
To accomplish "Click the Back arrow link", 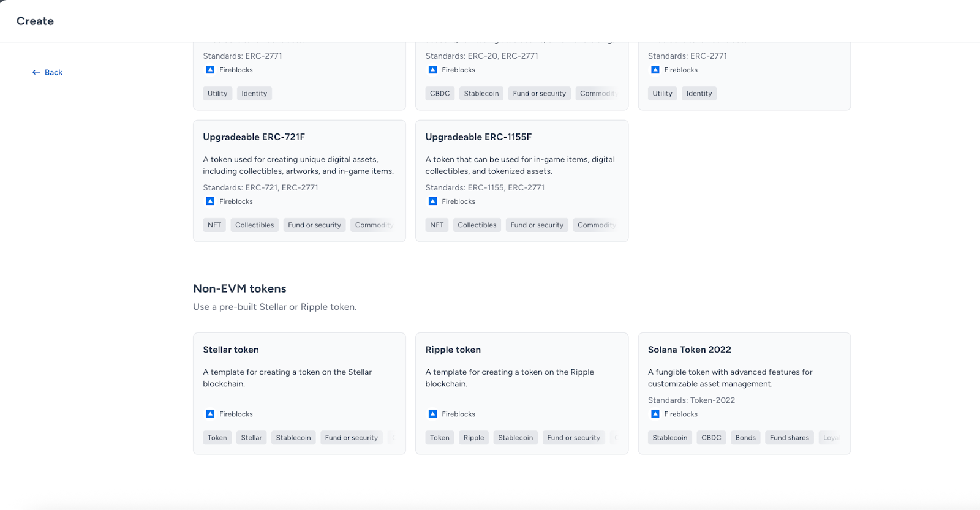I will (47, 72).
